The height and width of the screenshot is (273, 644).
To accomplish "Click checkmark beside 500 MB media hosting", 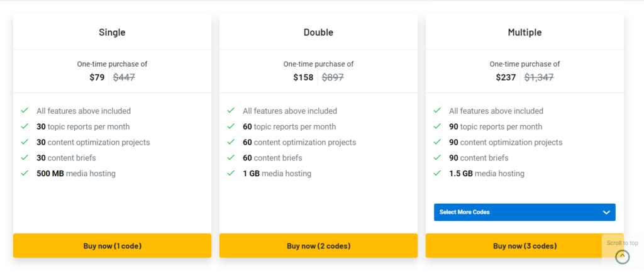I will pos(25,174).
